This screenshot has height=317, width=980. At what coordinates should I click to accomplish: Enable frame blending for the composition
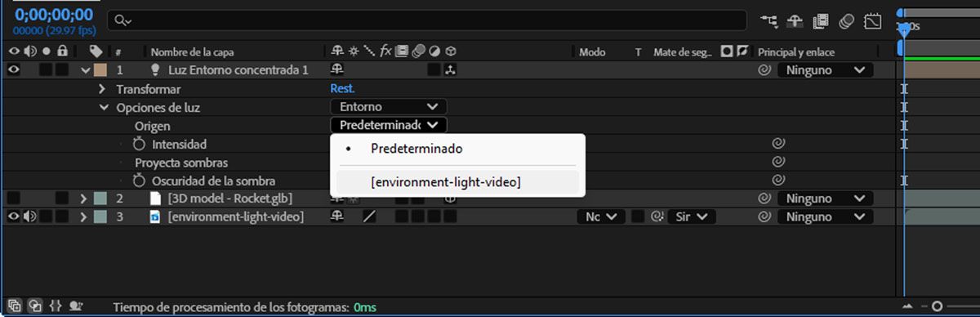821,21
